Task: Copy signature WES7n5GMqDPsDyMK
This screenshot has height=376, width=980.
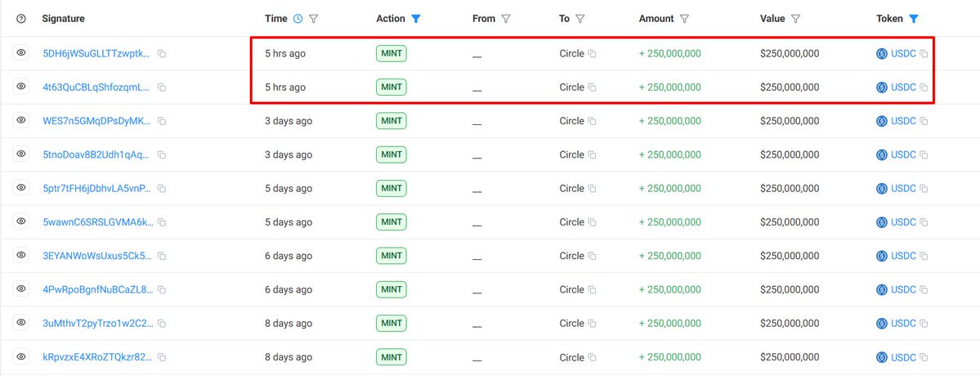Action: 162,122
